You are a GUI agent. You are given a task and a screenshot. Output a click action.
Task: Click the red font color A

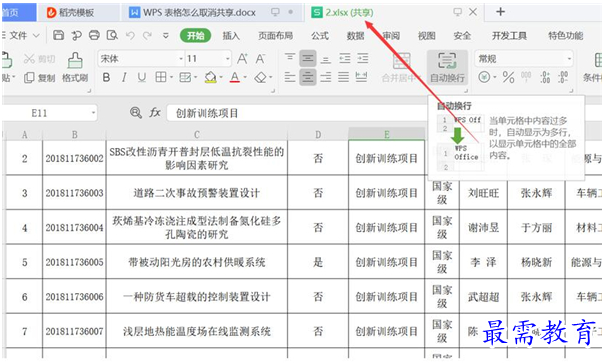pyautogui.click(x=235, y=77)
